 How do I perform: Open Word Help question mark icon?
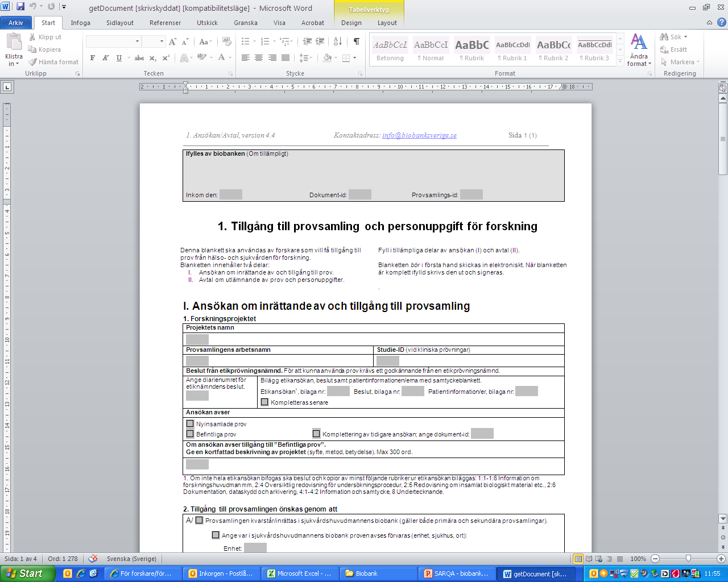721,23
